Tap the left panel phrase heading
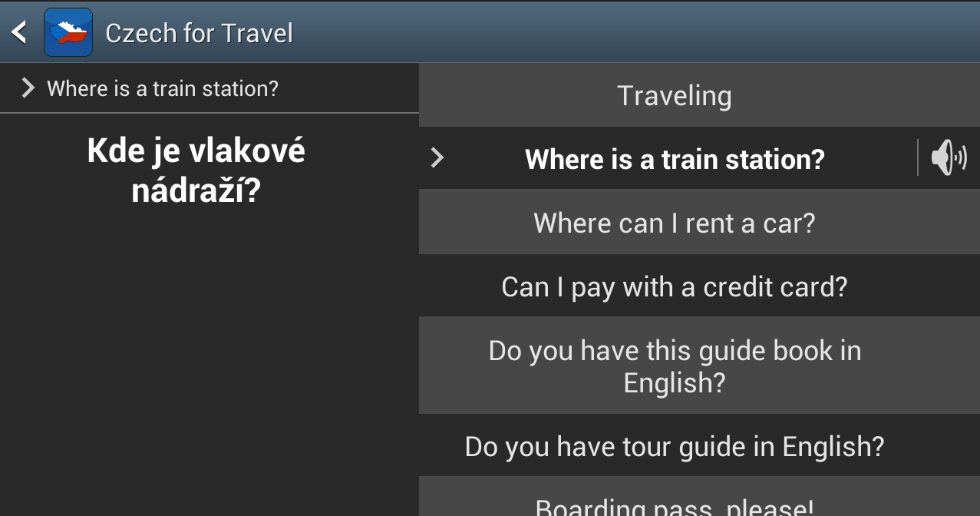This screenshot has height=516, width=980. 163,88
